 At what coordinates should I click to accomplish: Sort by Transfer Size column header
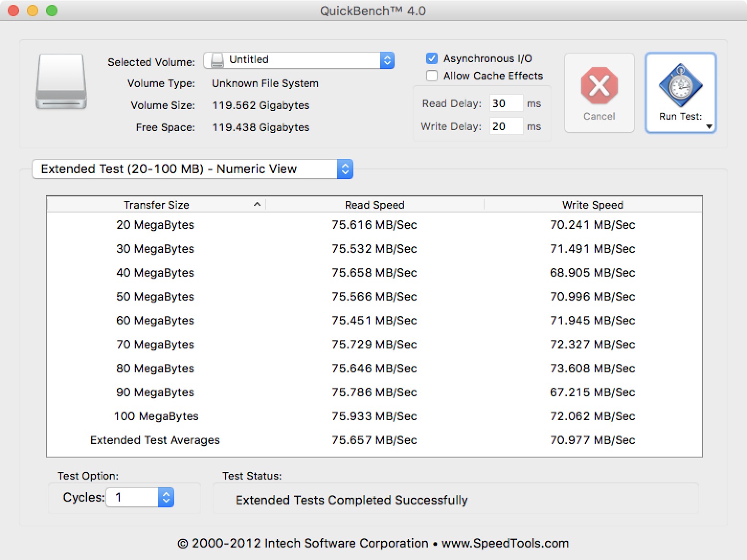coord(157,205)
